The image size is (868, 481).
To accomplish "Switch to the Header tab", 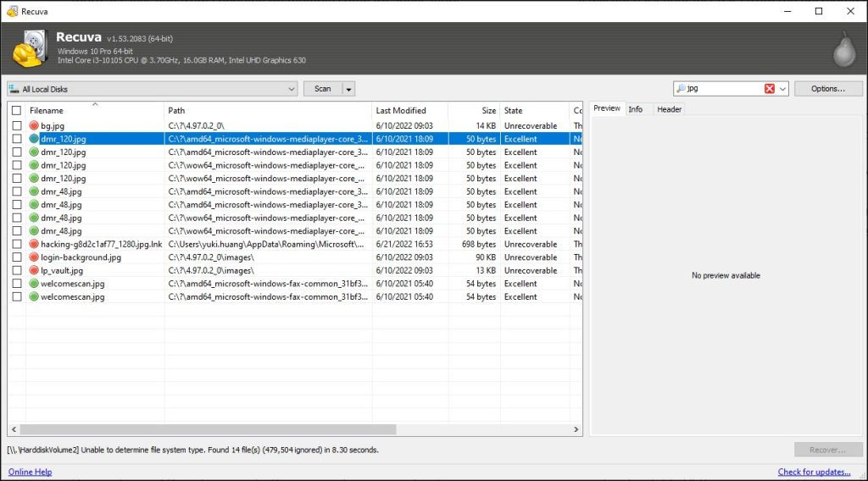I will pos(670,109).
